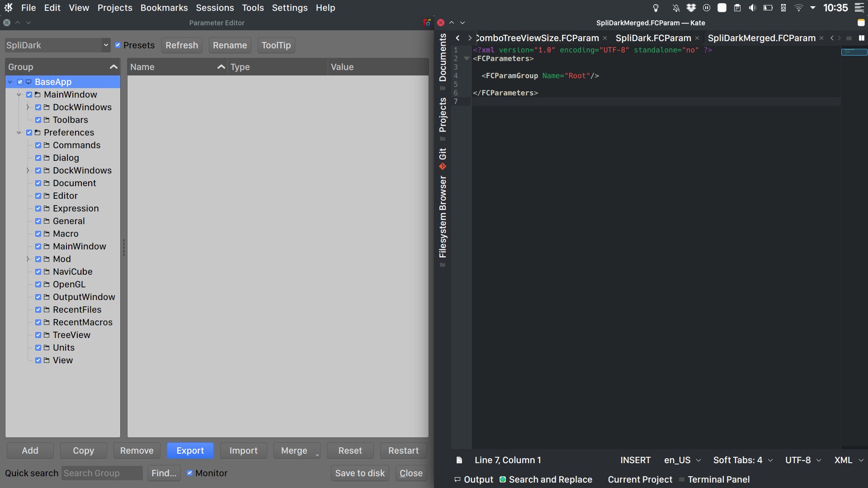
Task: Split the editor view in Kate
Action: [x=862, y=38]
